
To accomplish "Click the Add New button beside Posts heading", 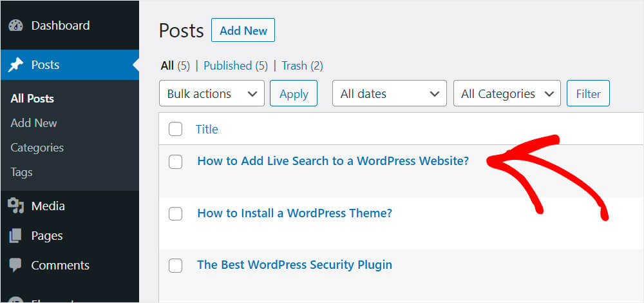I will pos(243,30).
